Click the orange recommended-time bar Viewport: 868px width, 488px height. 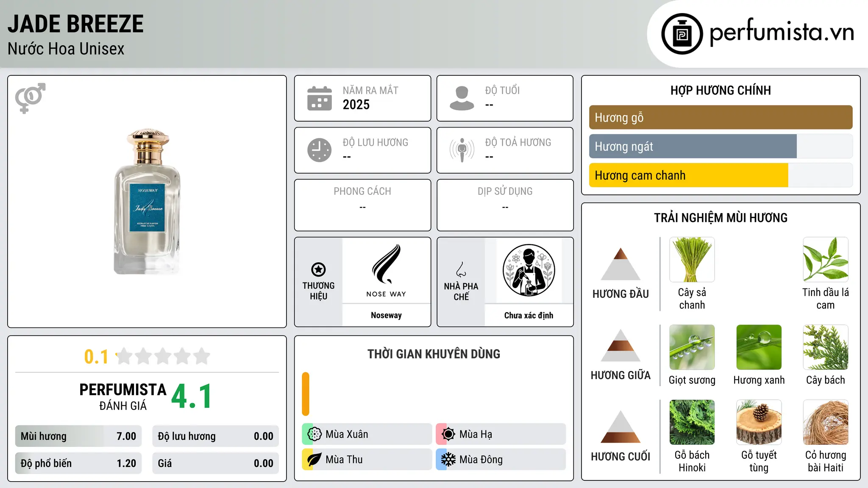pyautogui.click(x=306, y=394)
